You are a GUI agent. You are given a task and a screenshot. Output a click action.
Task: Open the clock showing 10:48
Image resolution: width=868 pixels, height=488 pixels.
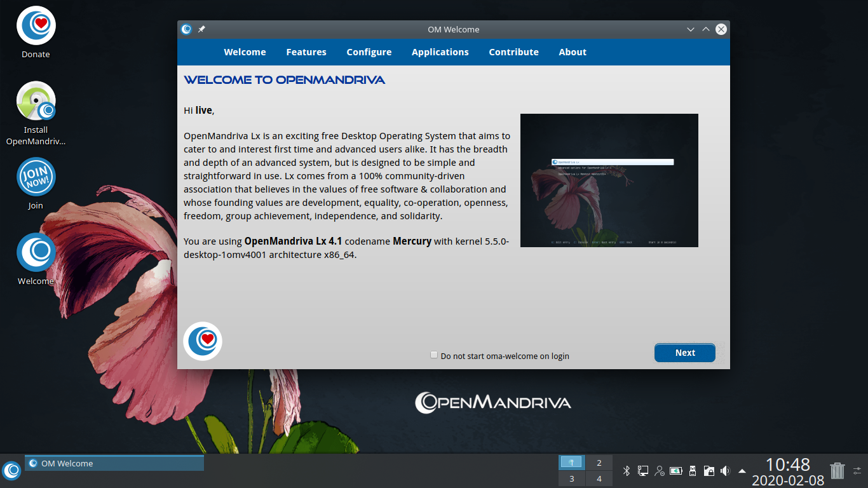[x=788, y=471]
